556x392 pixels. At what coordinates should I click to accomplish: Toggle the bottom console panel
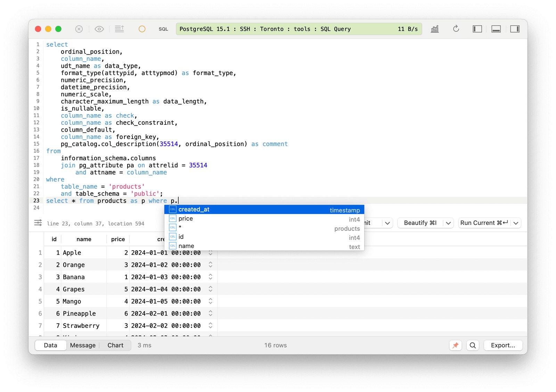(496, 29)
